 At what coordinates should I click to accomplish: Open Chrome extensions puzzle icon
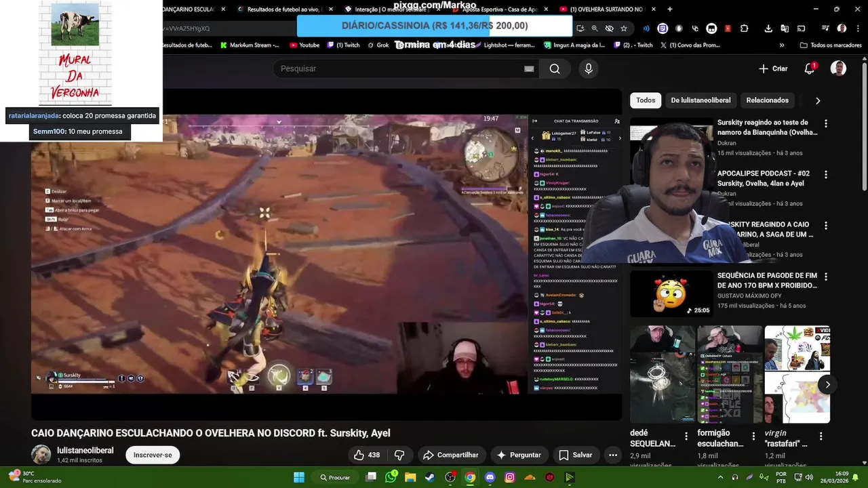(745, 28)
